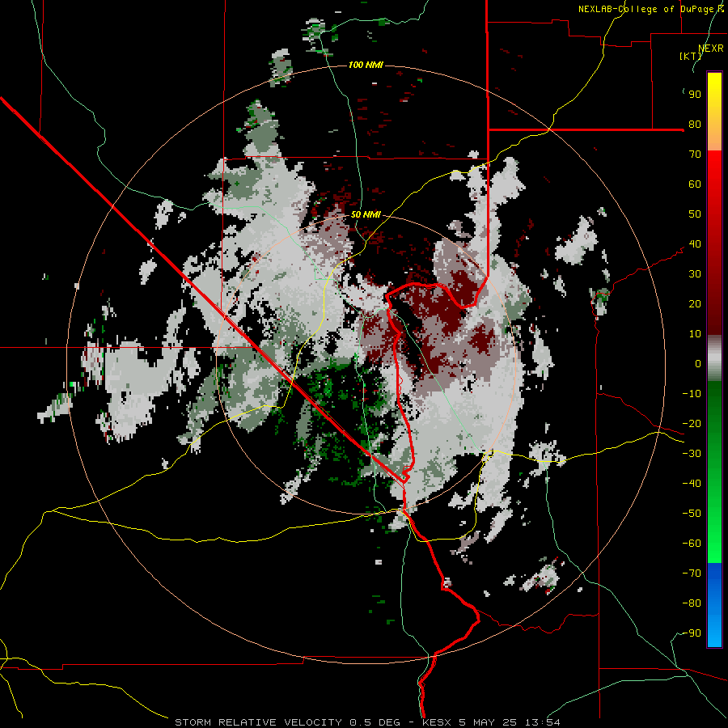Click the 20 value on the velocity scale

click(695, 304)
